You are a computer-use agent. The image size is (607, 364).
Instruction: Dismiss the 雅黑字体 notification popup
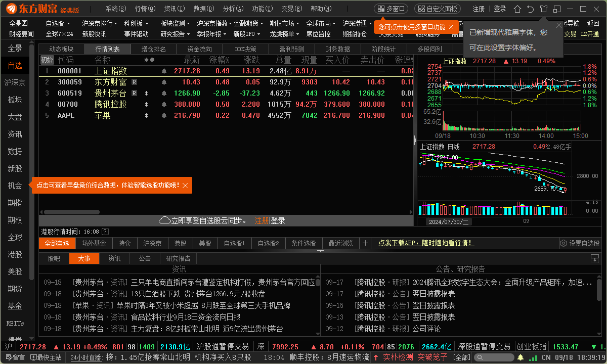pos(558,25)
